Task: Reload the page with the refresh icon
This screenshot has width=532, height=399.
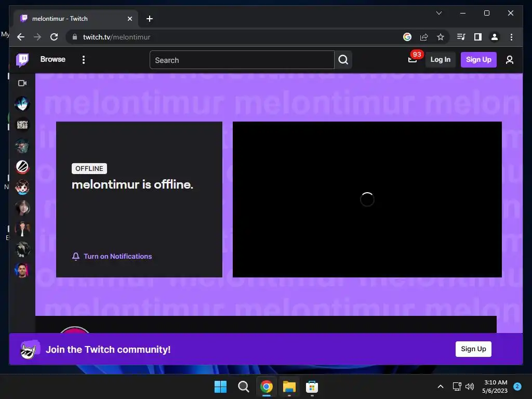Action: tap(54, 37)
